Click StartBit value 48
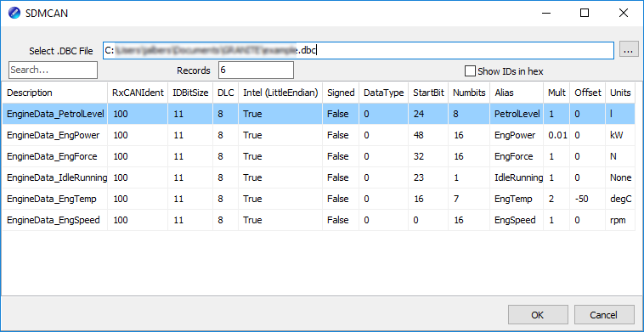Viewport: 644px width, 332px height. tap(428, 135)
